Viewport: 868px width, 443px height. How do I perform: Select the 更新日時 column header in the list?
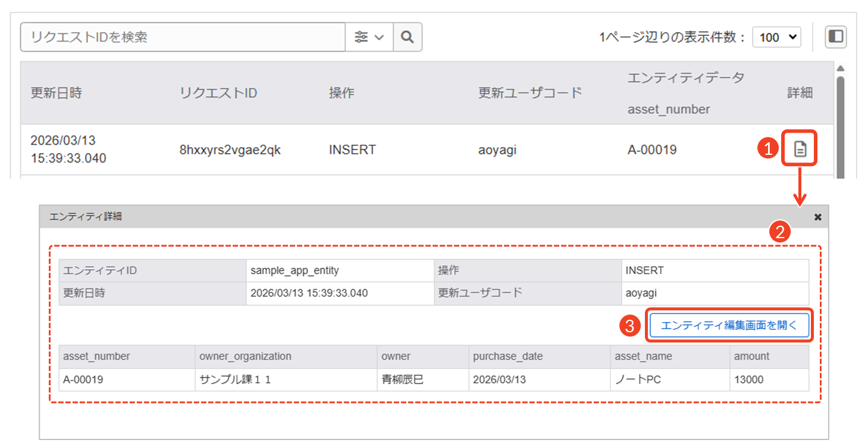(x=57, y=93)
